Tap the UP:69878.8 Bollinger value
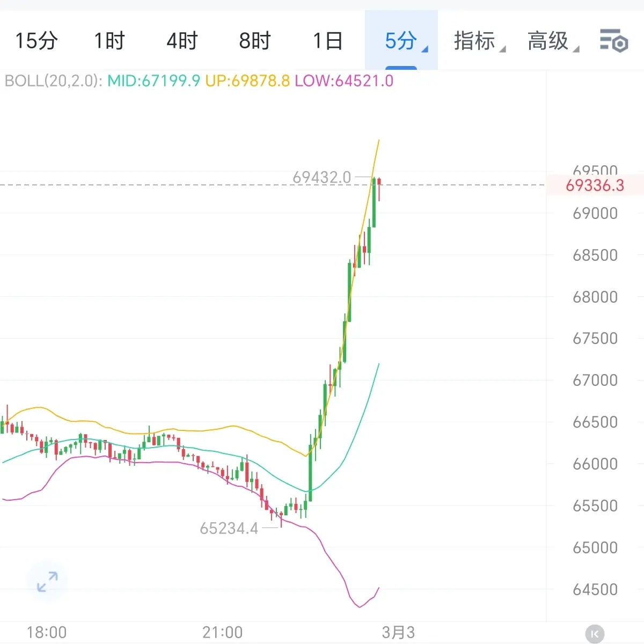 pos(247,81)
